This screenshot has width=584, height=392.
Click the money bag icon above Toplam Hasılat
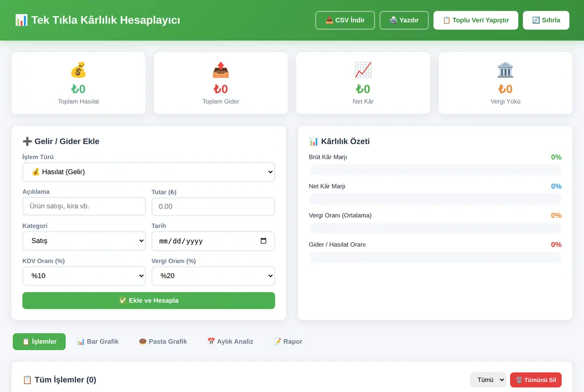78,70
